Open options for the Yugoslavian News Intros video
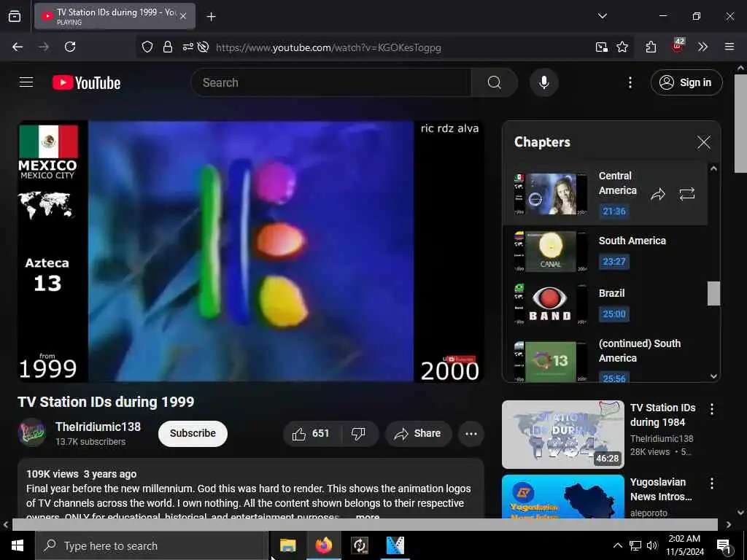This screenshot has width=747, height=560. pos(712,483)
